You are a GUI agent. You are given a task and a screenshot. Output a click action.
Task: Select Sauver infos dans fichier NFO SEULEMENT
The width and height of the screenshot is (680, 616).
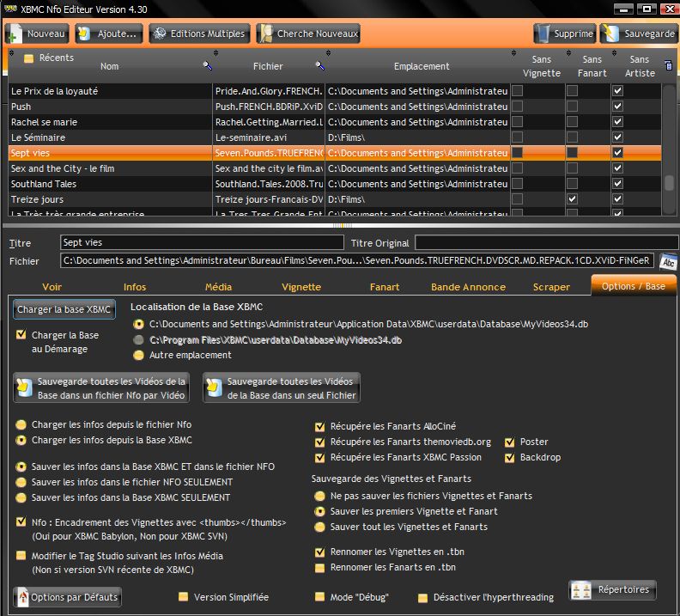(x=21, y=482)
